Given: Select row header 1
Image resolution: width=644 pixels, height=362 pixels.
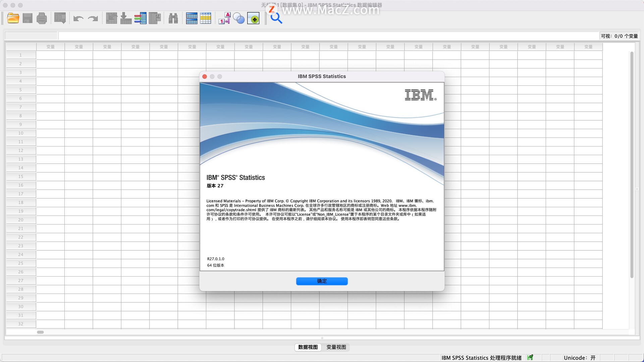Looking at the screenshot, I should [x=21, y=55].
